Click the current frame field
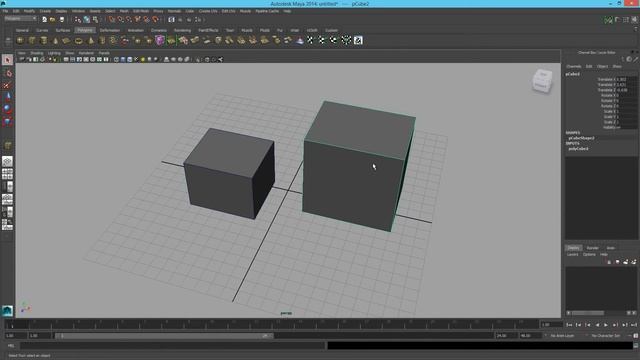This screenshot has height=360, width=640. point(551,324)
